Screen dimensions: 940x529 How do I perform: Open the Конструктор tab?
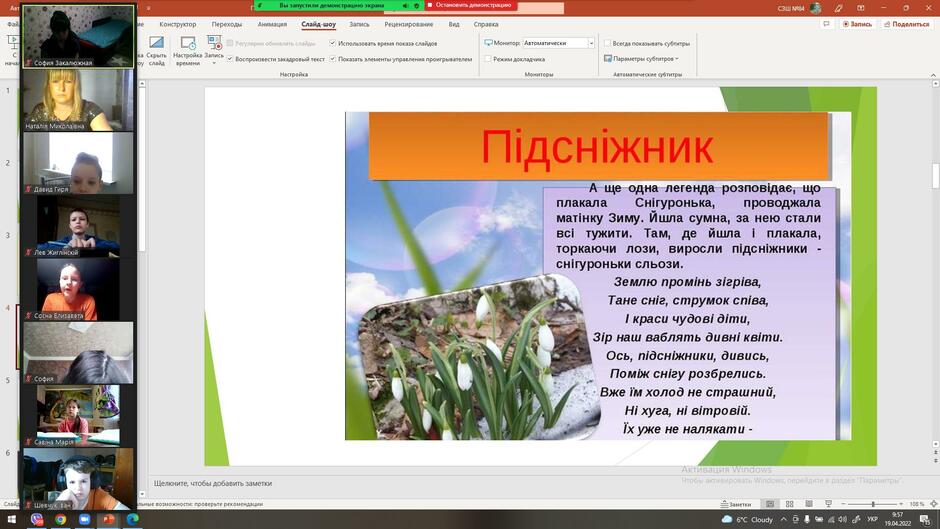click(177, 24)
